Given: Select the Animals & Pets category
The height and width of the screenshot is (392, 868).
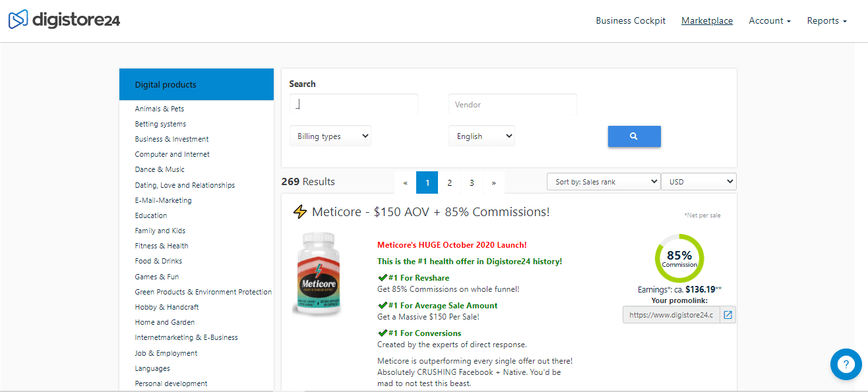Looking at the screenshot, I should pyautogui.click(x=160, y=109).
